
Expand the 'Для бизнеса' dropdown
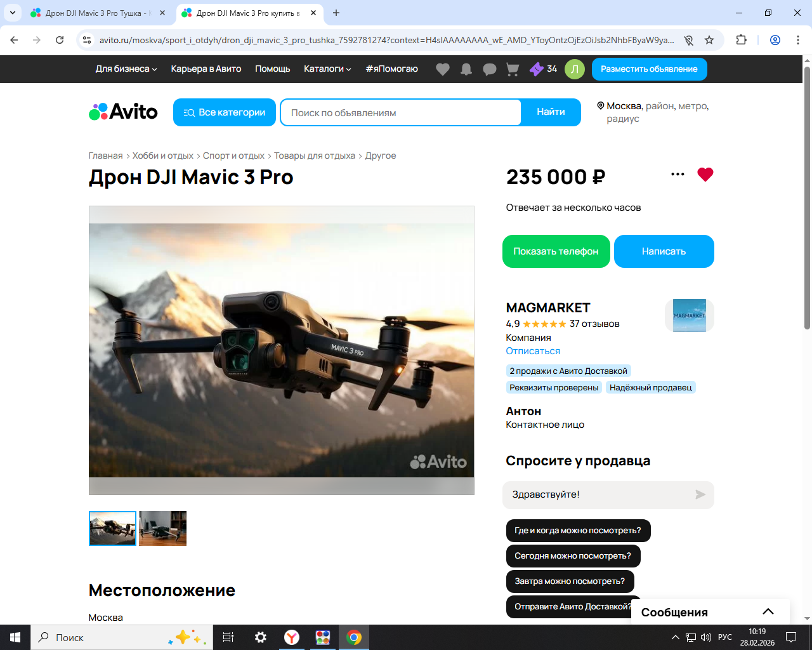click(126, 69)
